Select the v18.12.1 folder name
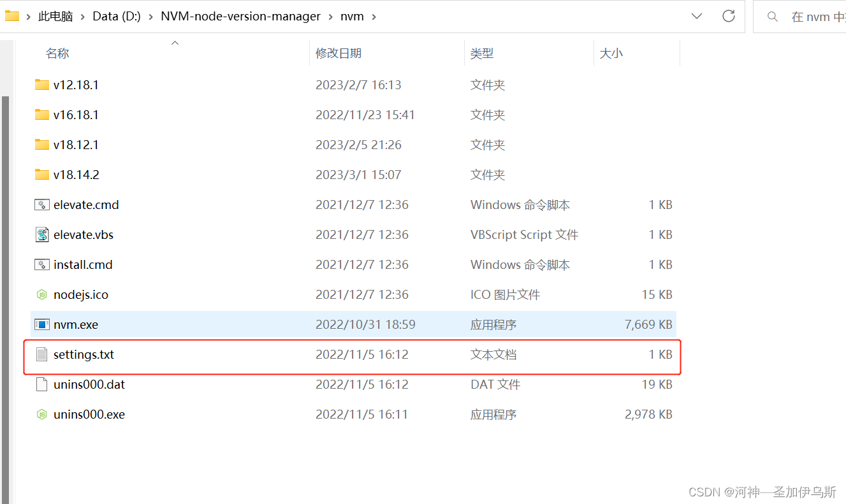 pyautogui.click(x=76, y=145)
